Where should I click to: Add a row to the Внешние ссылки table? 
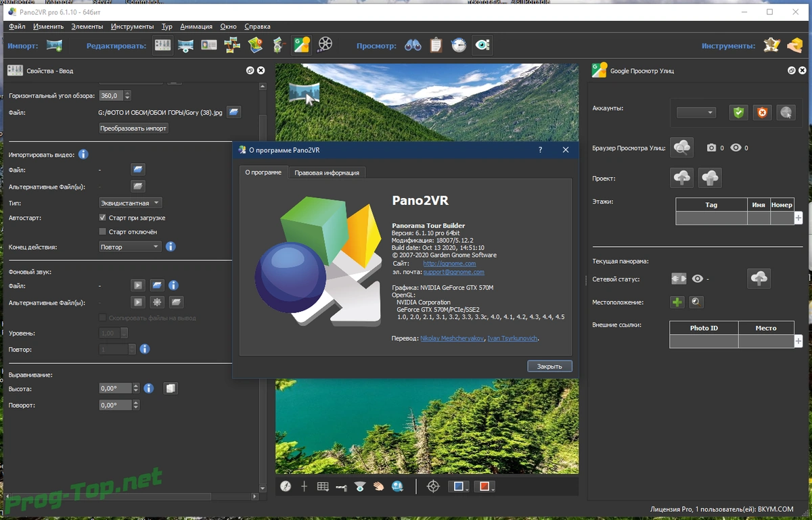(x=798, y=341)
